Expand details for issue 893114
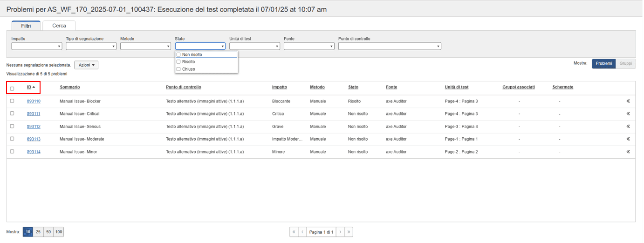The height and width of the screenshot is (243, 644). 628,152
